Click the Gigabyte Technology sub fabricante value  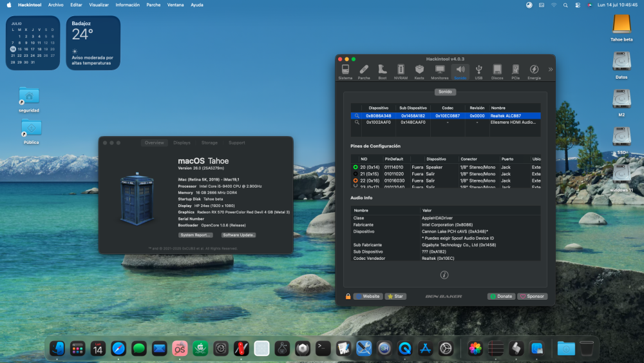point(459,245)
